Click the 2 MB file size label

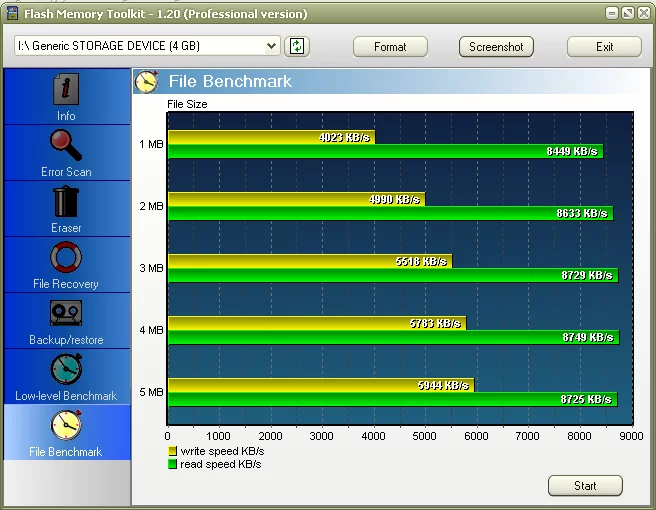(x=151, y=206)
